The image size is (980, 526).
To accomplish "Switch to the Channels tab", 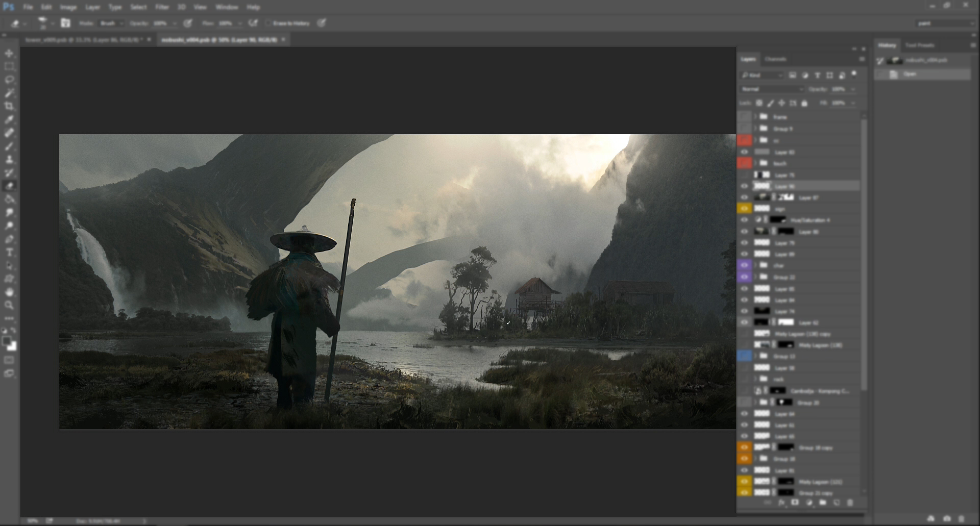I will [x=775, y=59].
